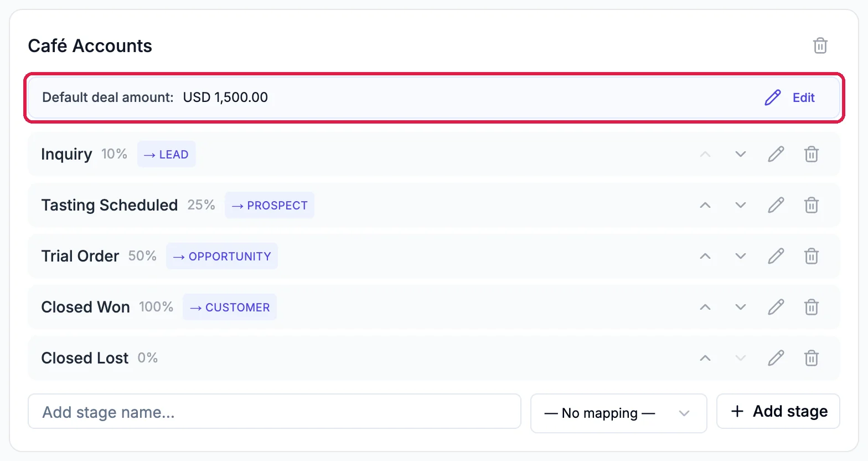Edit the default deal amount

(790, 98)
